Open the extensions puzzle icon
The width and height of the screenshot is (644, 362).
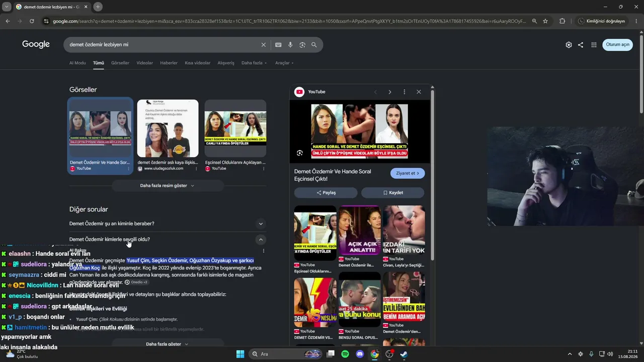(x=562, y=21)
